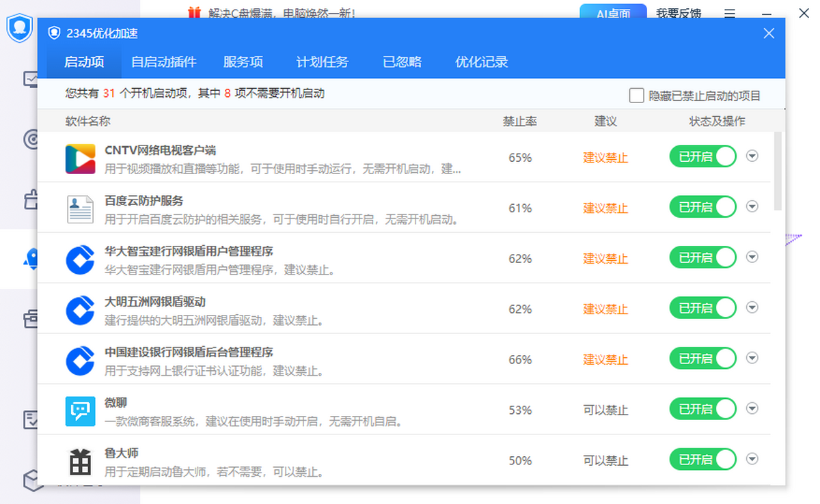Expand options arrow for CNTV网络电视客户端
This screenshot has height=504, width=820.
coord(752,156)
